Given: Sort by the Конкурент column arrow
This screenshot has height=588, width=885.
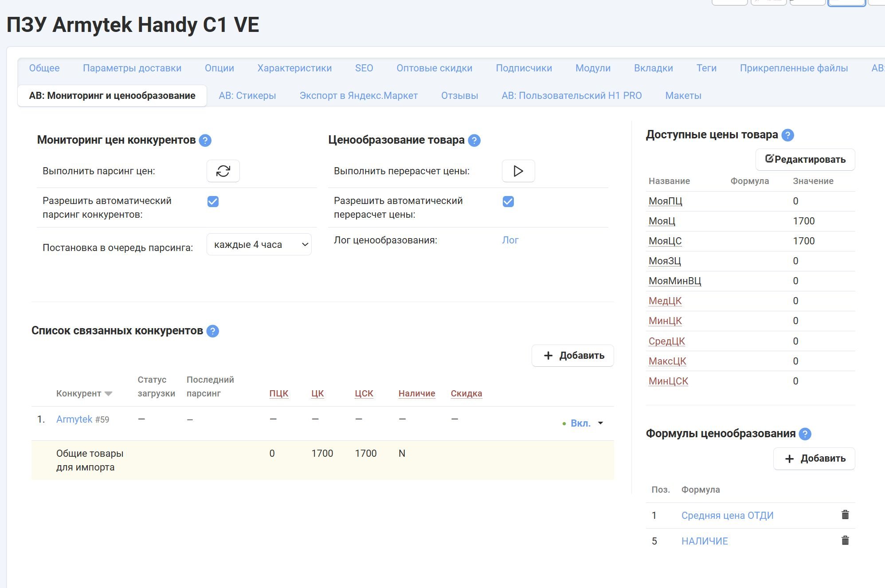Looking at the screenshot, I should click(x=108, y=394).
